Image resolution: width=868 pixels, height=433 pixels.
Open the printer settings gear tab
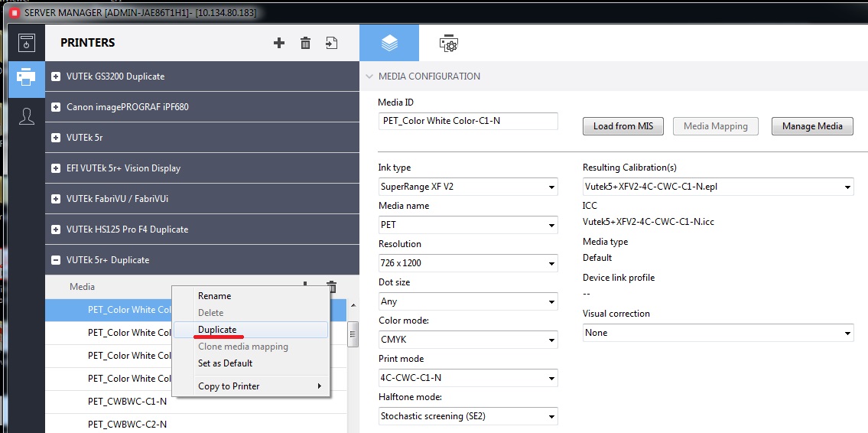coord(448,44)
